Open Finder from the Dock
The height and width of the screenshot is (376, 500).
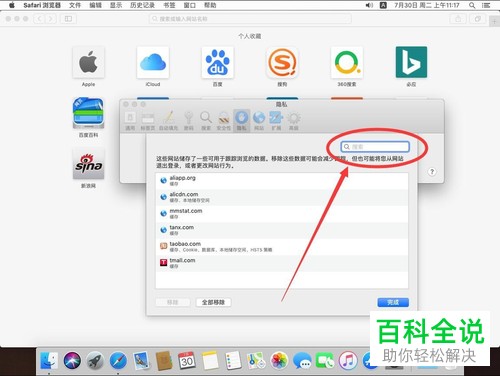tap(49, 361)
